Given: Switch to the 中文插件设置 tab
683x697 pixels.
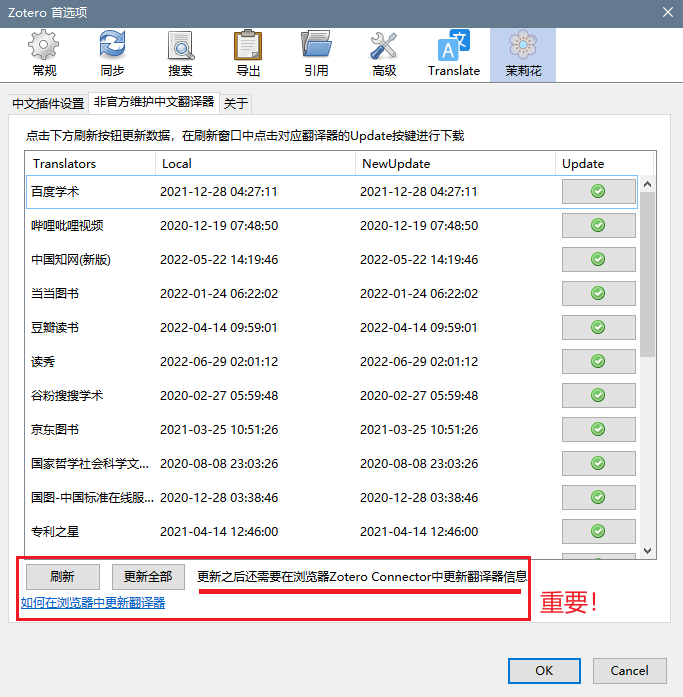Looking at the screenshot, I should pos(48,104).
